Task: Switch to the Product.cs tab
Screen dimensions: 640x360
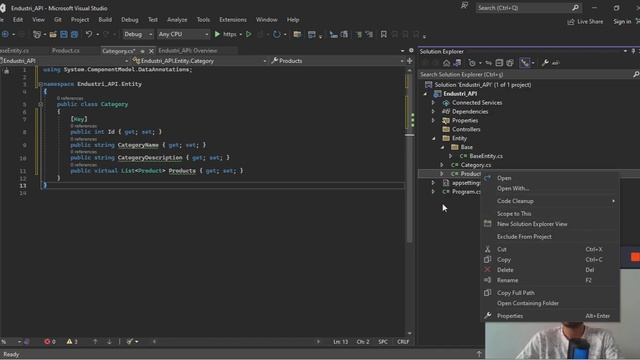Action: [66, 51]
